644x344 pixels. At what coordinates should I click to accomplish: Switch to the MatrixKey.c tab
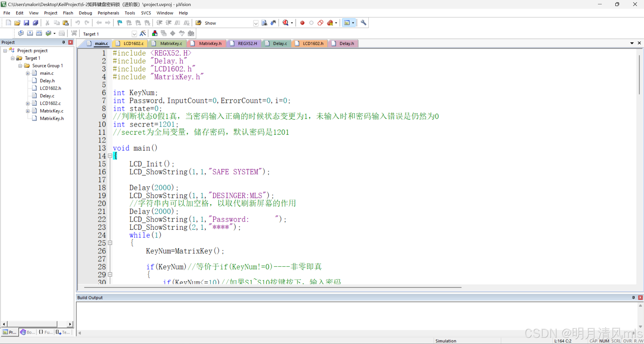coord(171,43)
